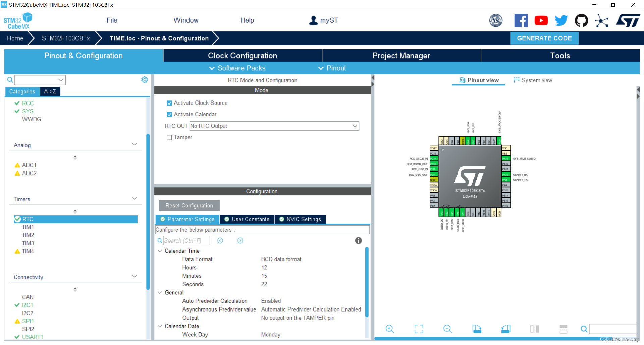The height and width of the screenshot is (345, 644).
Task: Collapse the General parameter group
Action: coord(160,293)
